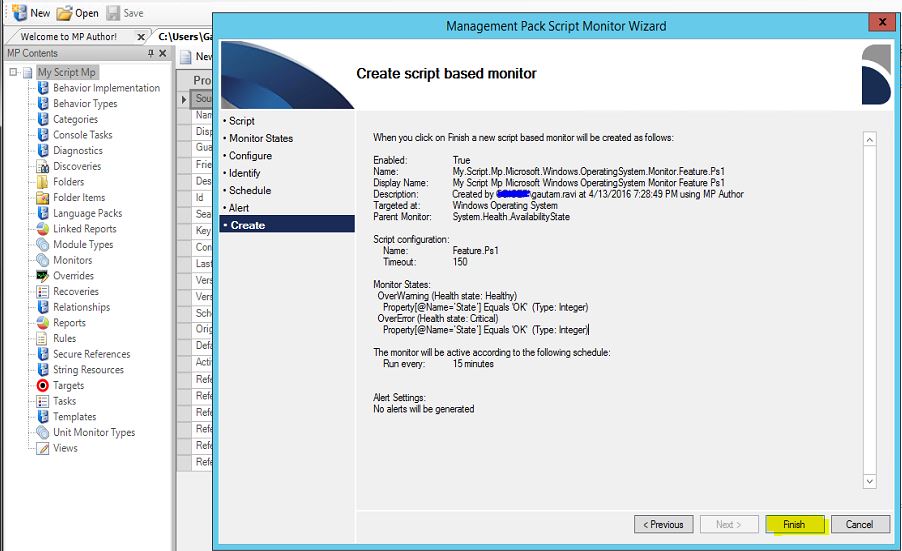Go to the Schedule wizard step
Viewport: 902px width, 551px height.
pos(250,190)
